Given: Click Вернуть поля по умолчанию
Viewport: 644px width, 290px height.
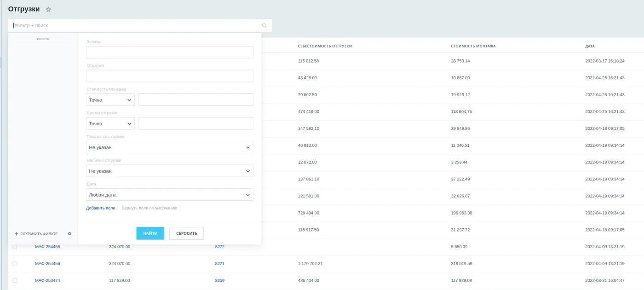Looking at the screenshot, I should [149, 208].
